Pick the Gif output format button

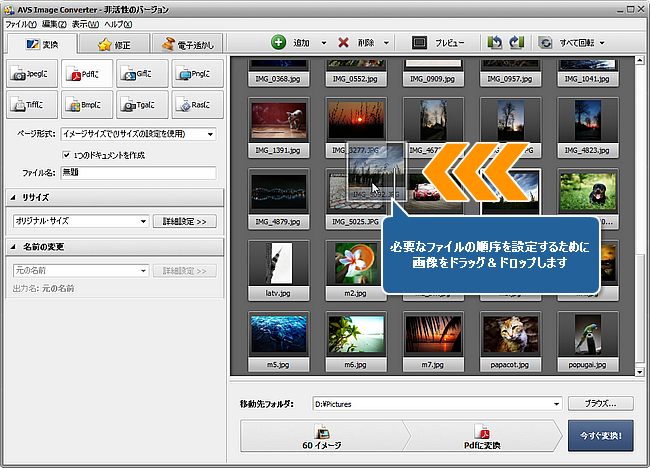pos(141,72)
